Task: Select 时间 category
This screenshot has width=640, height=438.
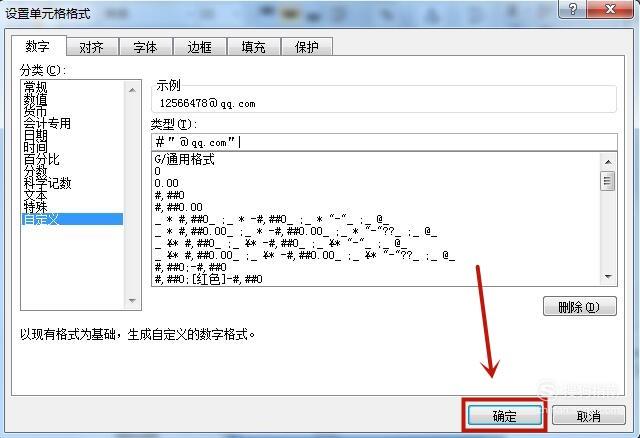Action: click(72, 147)
